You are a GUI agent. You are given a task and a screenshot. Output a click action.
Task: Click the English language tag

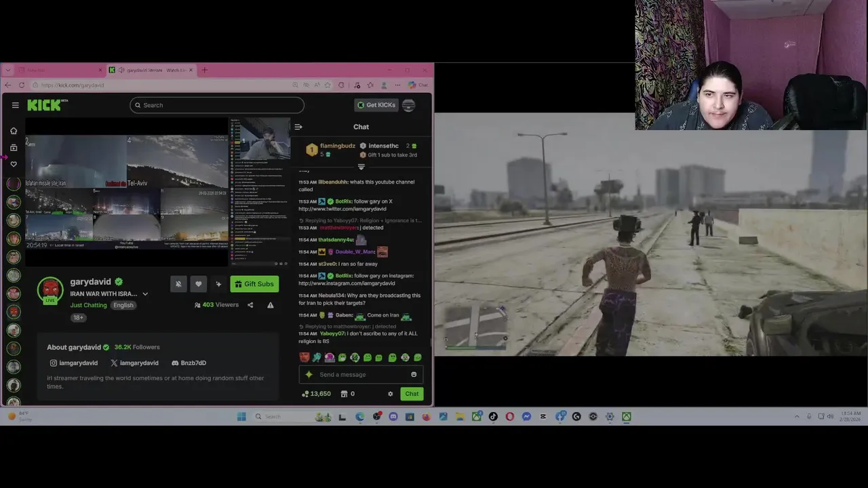pos(123,305)
